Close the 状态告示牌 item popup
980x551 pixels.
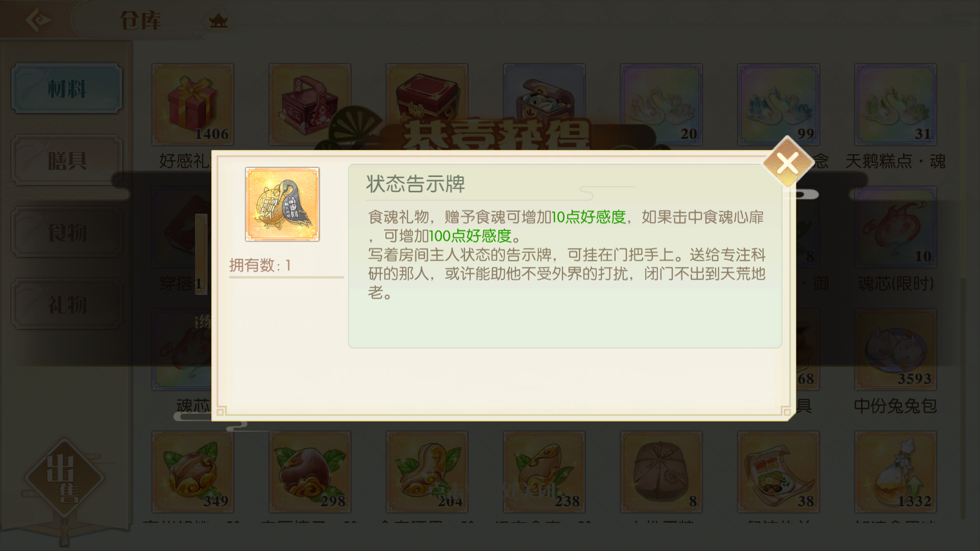[788, 163]
